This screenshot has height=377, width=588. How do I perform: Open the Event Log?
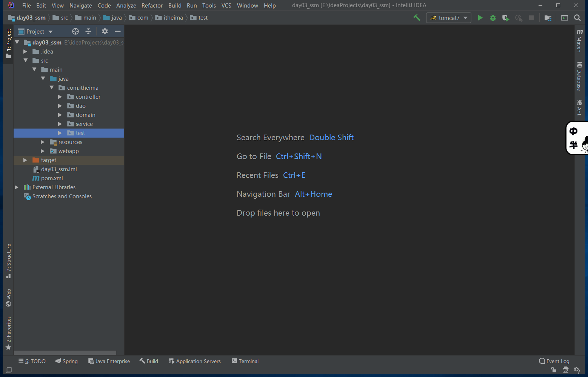[x=554, y=361]
